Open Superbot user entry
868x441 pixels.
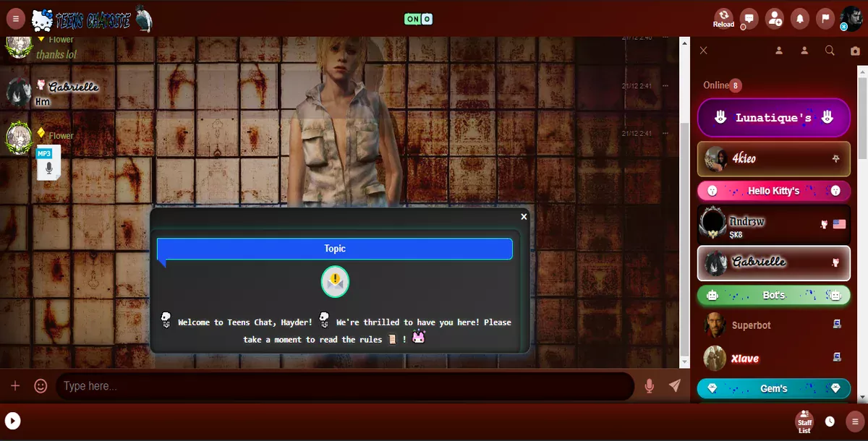coord(774,325)
